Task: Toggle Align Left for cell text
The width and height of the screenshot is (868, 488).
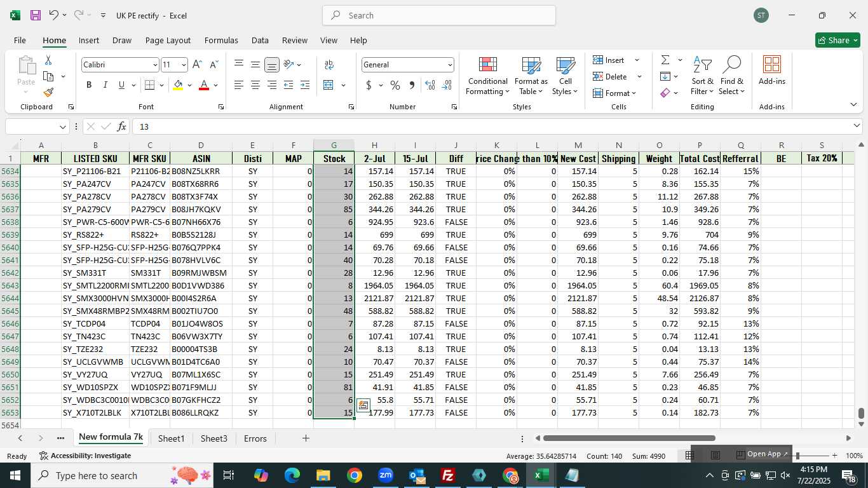Action: pyautogui.click(x=239, y=85)
